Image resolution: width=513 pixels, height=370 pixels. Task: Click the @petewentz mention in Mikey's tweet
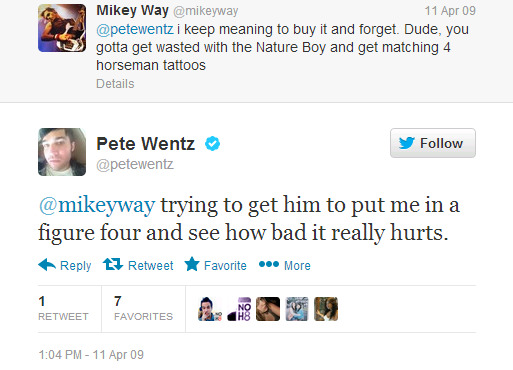click(135, 30)
